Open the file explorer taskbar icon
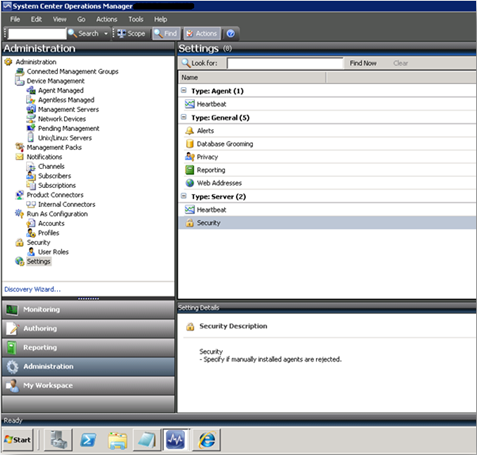477x455 pixels. click(x=118, y=440)
